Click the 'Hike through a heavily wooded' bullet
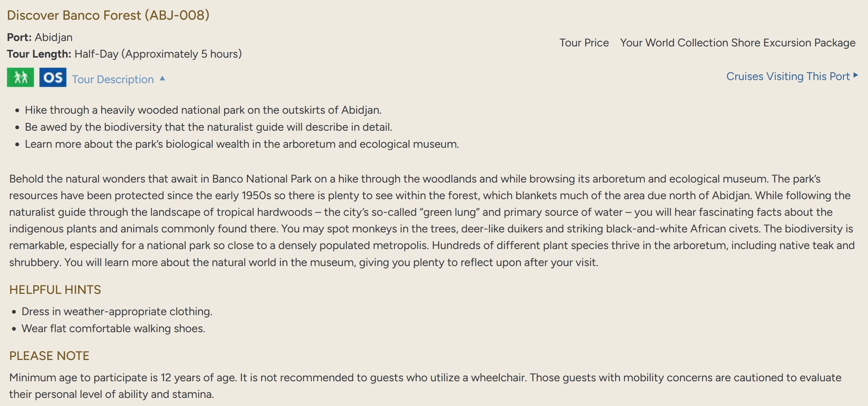The image size is (868, 406). click(x=203, y=110)
